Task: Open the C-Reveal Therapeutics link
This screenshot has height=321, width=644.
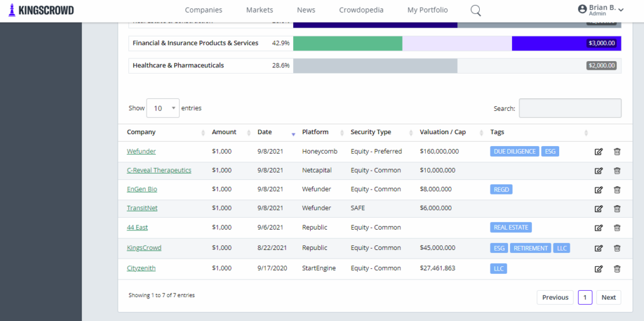Action: 159,170
